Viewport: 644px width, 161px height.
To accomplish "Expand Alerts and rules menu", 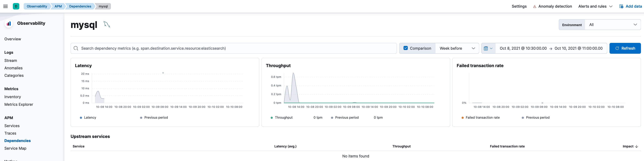I will click(595, 6).
